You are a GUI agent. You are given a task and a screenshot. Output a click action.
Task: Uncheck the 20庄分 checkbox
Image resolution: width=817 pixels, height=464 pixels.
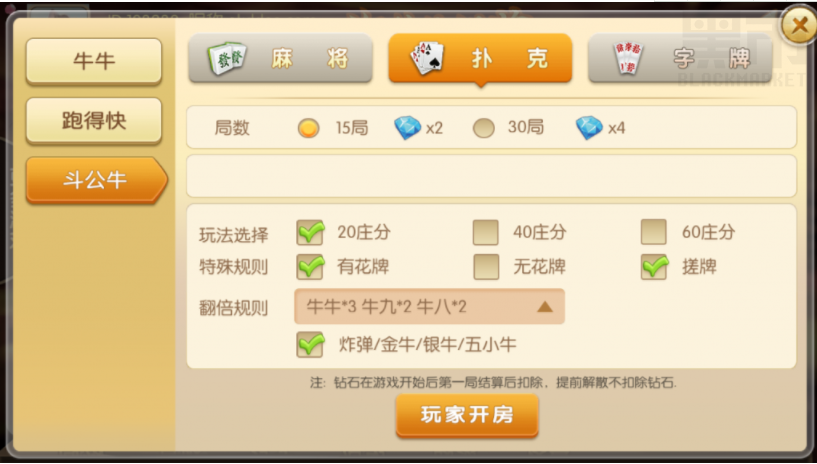(x=311, y=232)
